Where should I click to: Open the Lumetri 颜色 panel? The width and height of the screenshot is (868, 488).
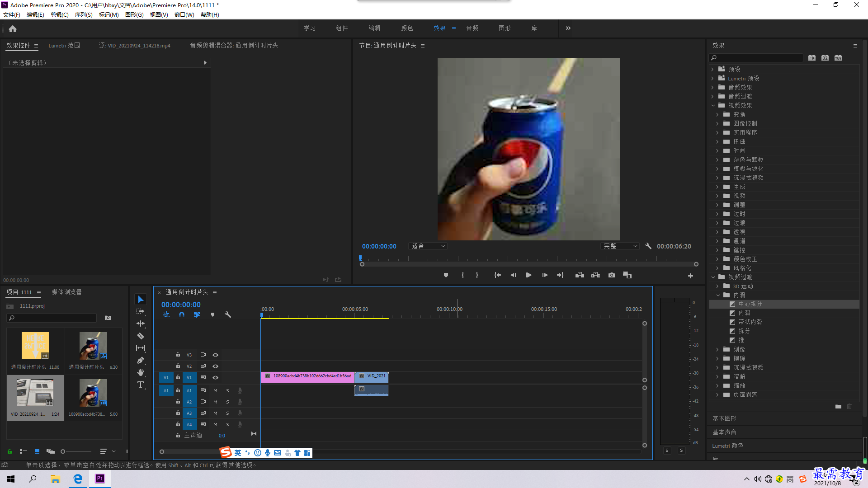click(x=728, y=446)
